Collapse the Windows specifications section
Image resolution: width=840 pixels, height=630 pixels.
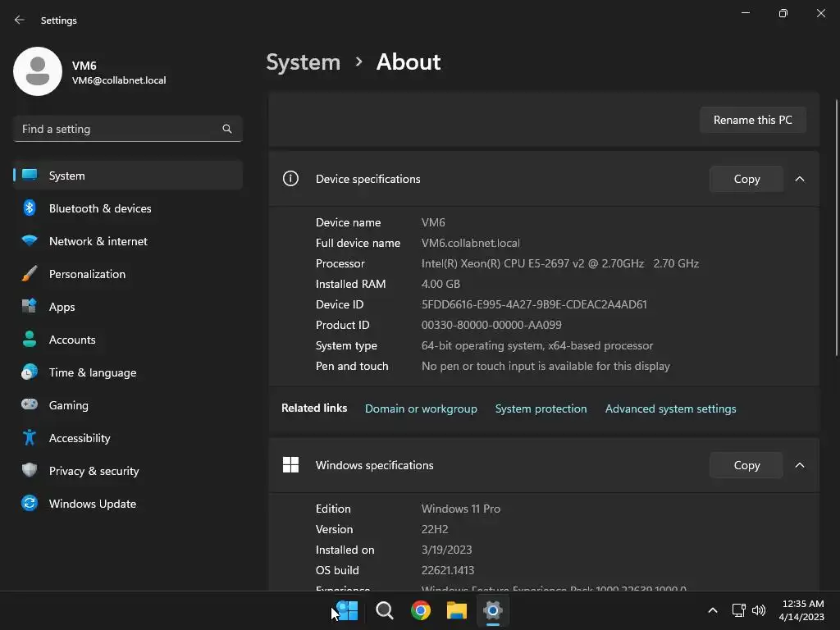click(x=799, y=465)
